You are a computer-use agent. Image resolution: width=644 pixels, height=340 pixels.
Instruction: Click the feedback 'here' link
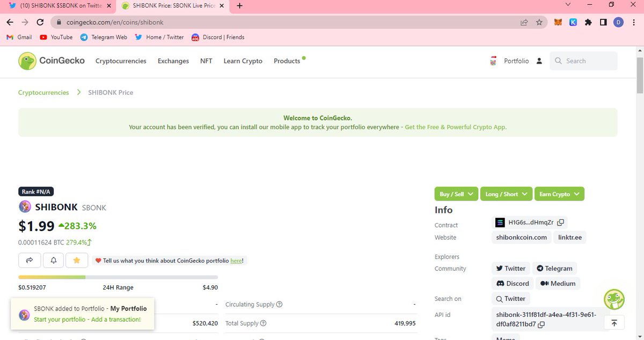[x=236, y=261]
